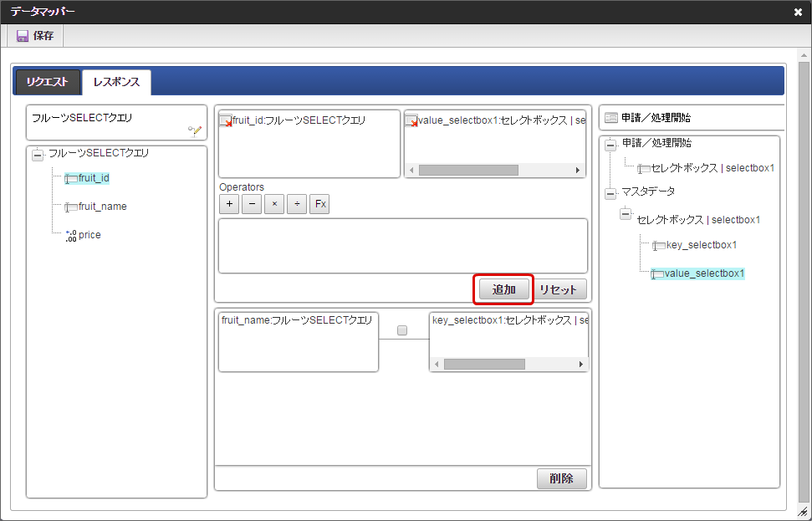Click the fruit_id field icon in tree
The width and height of the screenshot is (812, 521).
tap(71, 179)
